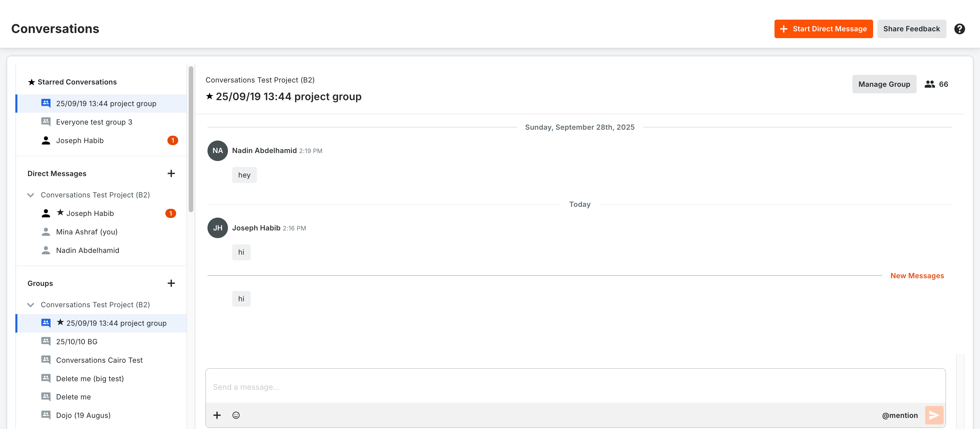Collapse Groups Conversations Test Project section
The width and height of the screenshot is (980, 429).
(x=31, y=305)
